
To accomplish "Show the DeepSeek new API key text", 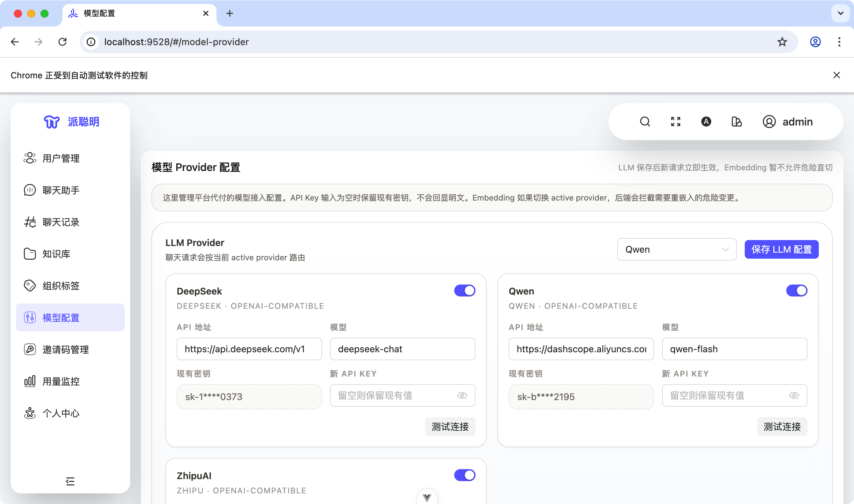I will click(462, 395).
